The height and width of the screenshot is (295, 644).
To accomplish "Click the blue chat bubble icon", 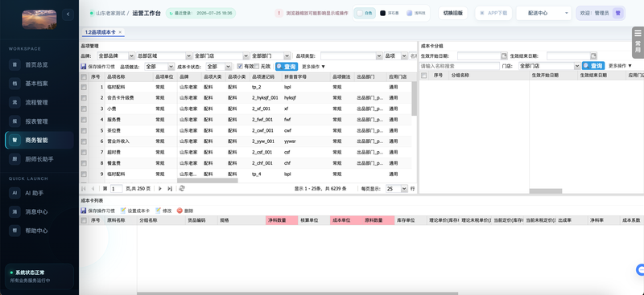I will click(640, 269).
